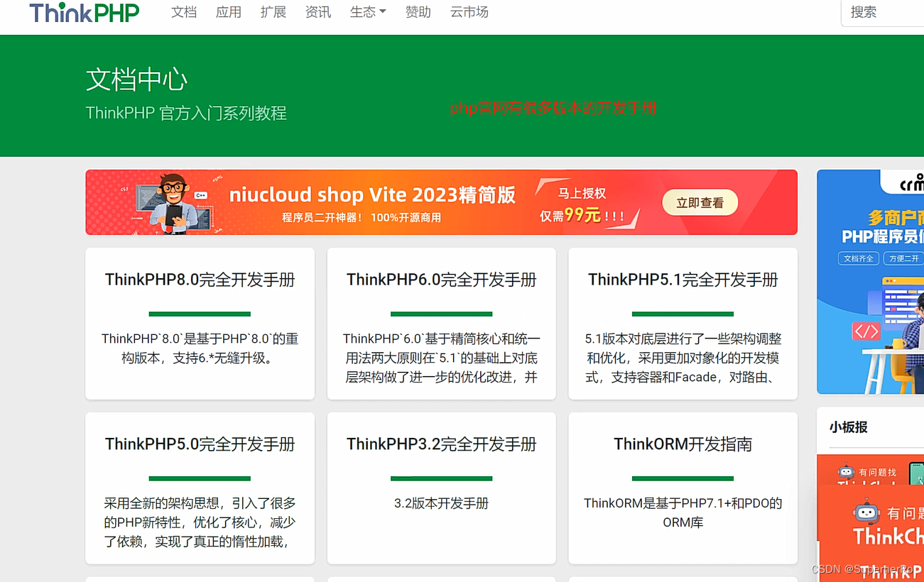Open ThinkPHP8.0完全开发手册
The width and height of the screenshot is (924, 582).
pos(200,280)
